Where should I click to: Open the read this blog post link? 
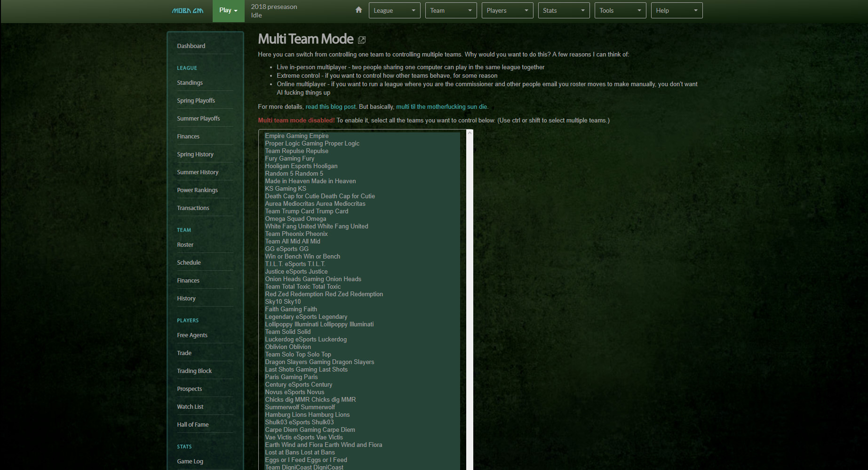[x=330, y=106]
